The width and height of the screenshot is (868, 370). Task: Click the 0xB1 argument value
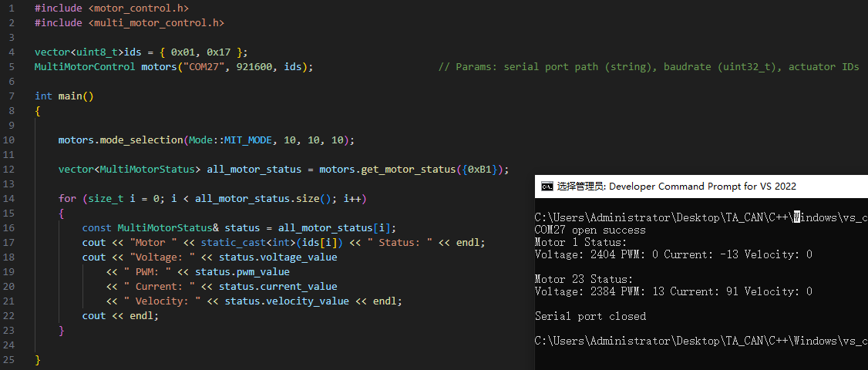click(x=480, y=170)
